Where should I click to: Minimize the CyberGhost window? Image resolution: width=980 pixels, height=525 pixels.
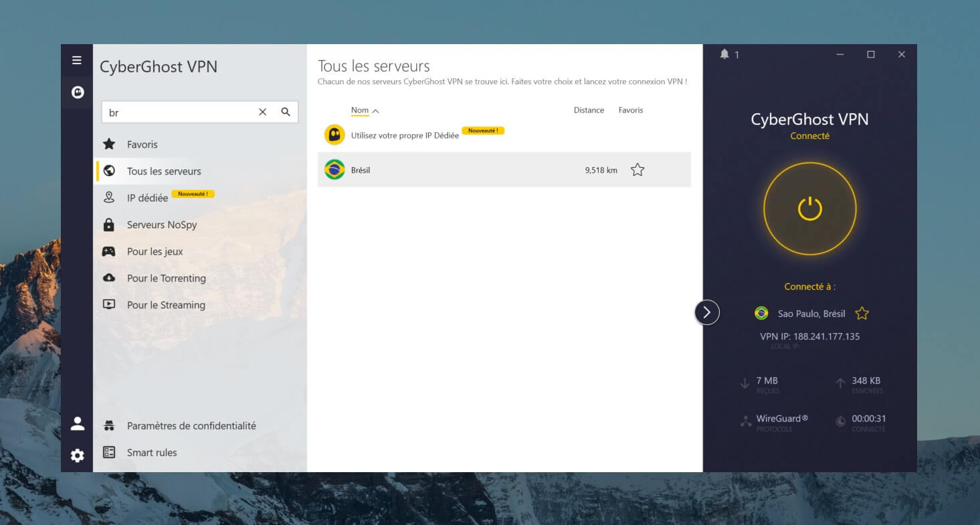click(x=840, y=55)
